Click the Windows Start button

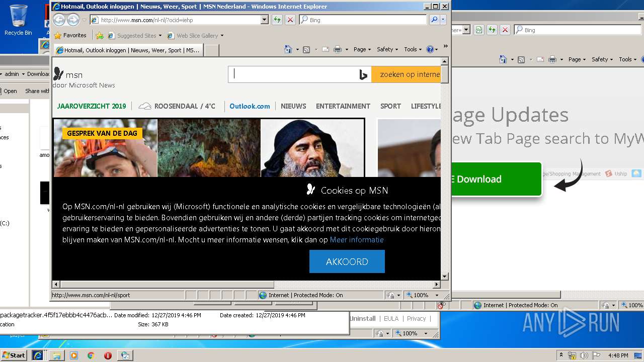coord(14,355)
